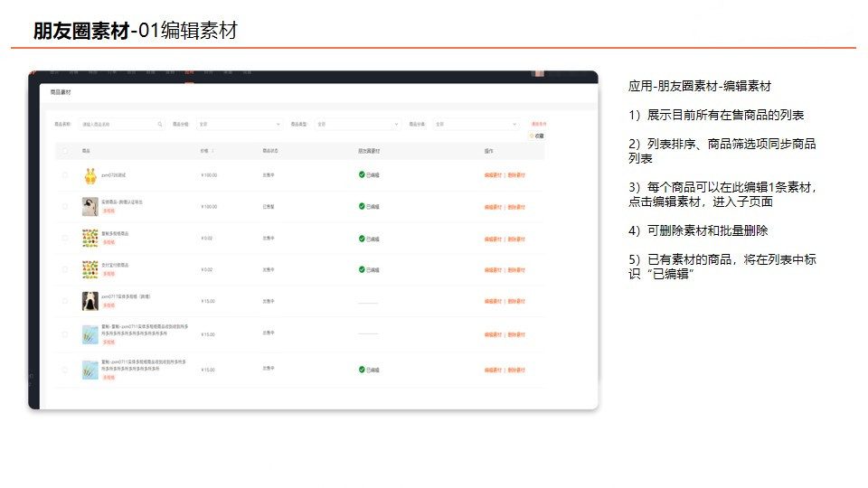This screenshot has height=488, width=868.
Task: Open the user avatar in the top bar
Action: pyautogui.click(x=537, y=73)
